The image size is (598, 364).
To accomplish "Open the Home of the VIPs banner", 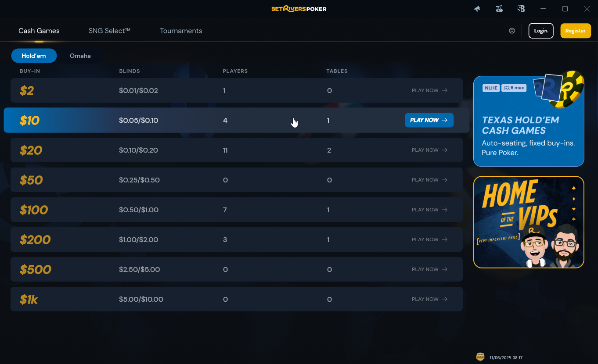I will point(529,222).
